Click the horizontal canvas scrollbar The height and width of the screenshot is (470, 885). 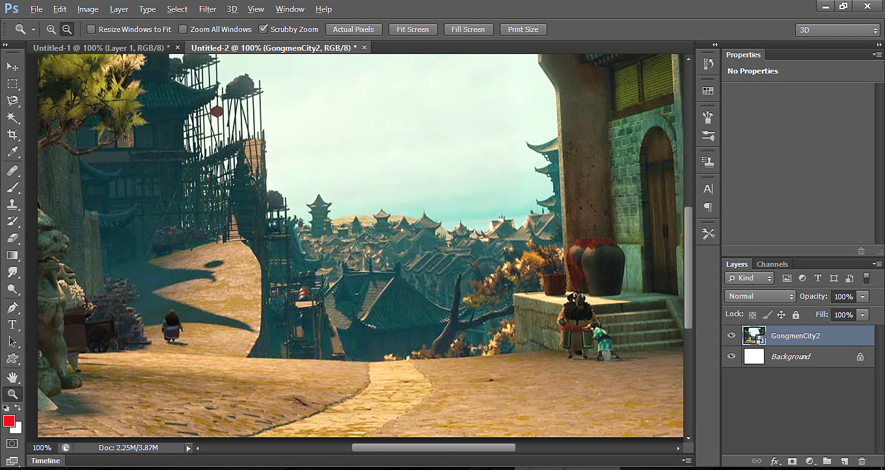(x=433, y=448)
